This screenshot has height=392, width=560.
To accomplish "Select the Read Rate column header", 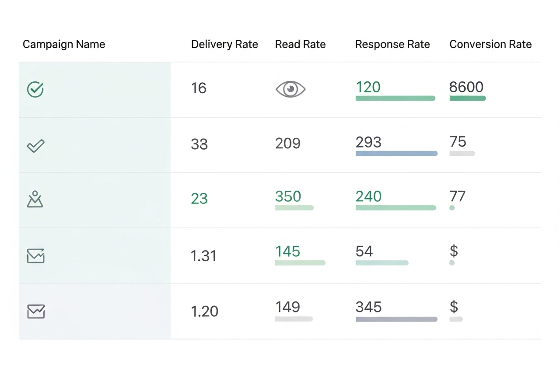I will click(300, 44).
